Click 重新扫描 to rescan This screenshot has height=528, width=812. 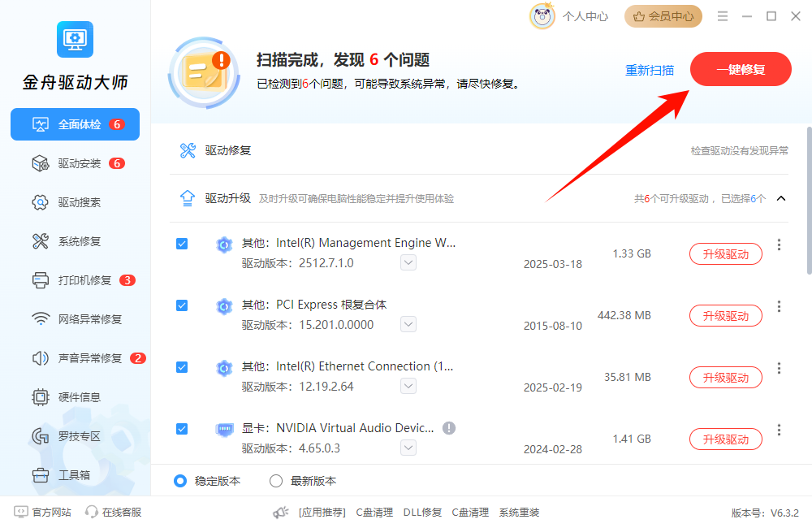pos(650,70)
